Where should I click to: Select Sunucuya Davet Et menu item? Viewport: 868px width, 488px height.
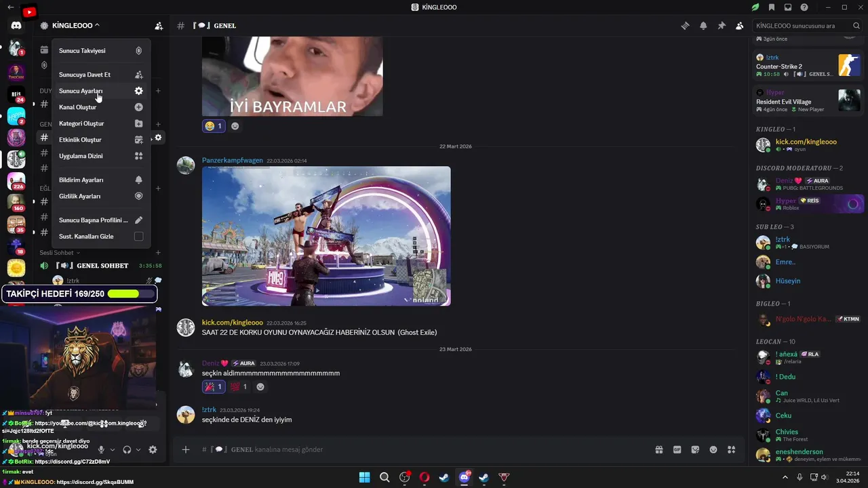pos(101,75)
